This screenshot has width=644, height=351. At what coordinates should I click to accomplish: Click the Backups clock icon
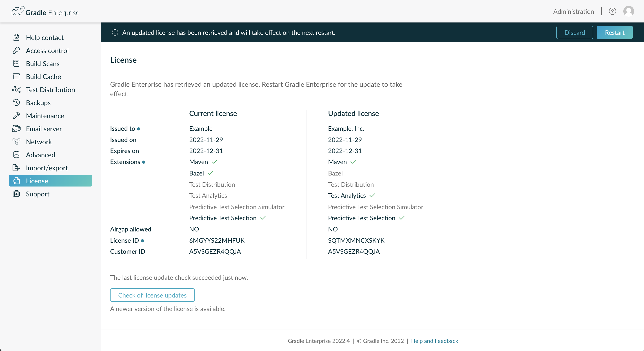point(16,102)
